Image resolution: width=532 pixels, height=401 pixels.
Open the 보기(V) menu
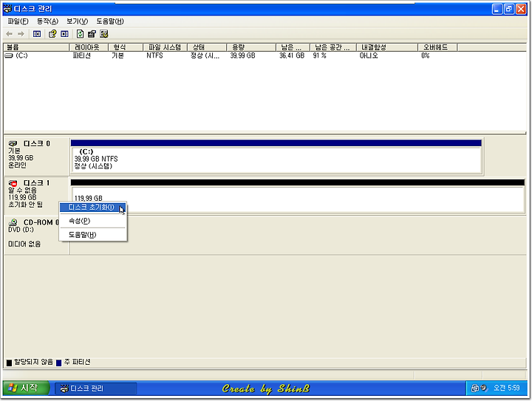click(77, 21)
